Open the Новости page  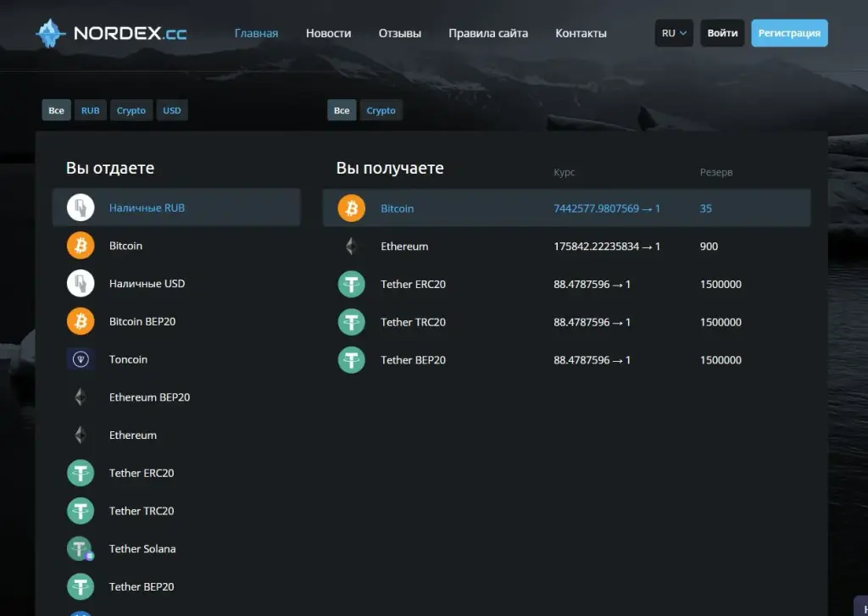tap(328, 33)
